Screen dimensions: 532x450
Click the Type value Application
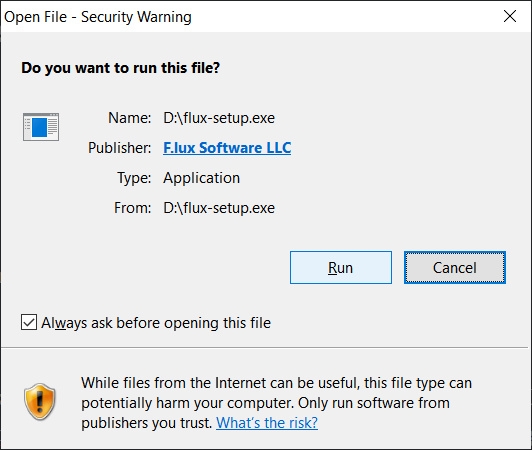[x=202, y=178]
